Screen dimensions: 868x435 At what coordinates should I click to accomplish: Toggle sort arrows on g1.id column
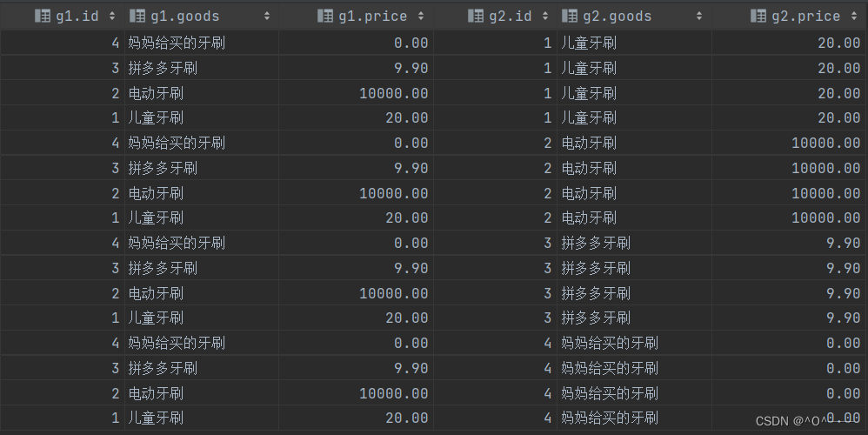pos(112,16)
